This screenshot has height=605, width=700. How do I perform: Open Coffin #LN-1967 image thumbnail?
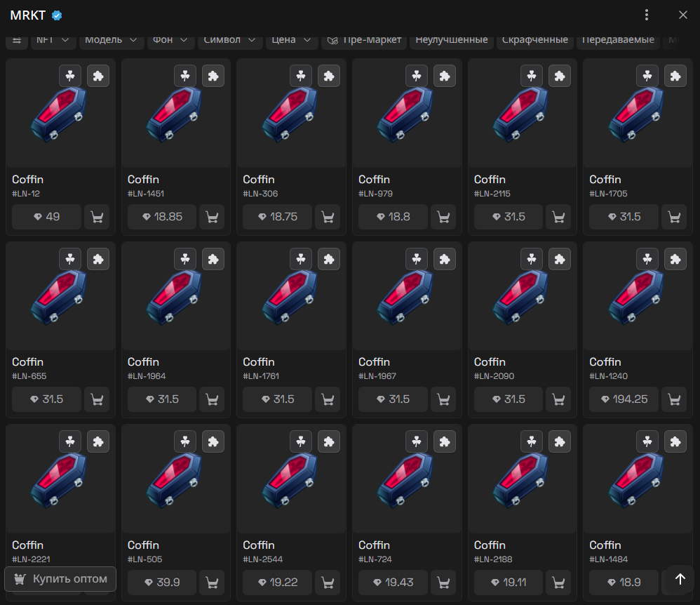point(407,295)
